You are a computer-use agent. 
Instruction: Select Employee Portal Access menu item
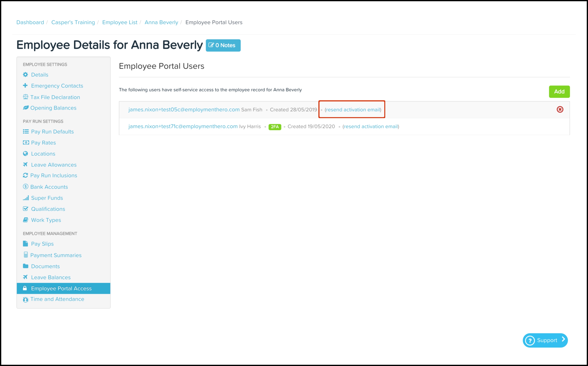click(61, 288)
